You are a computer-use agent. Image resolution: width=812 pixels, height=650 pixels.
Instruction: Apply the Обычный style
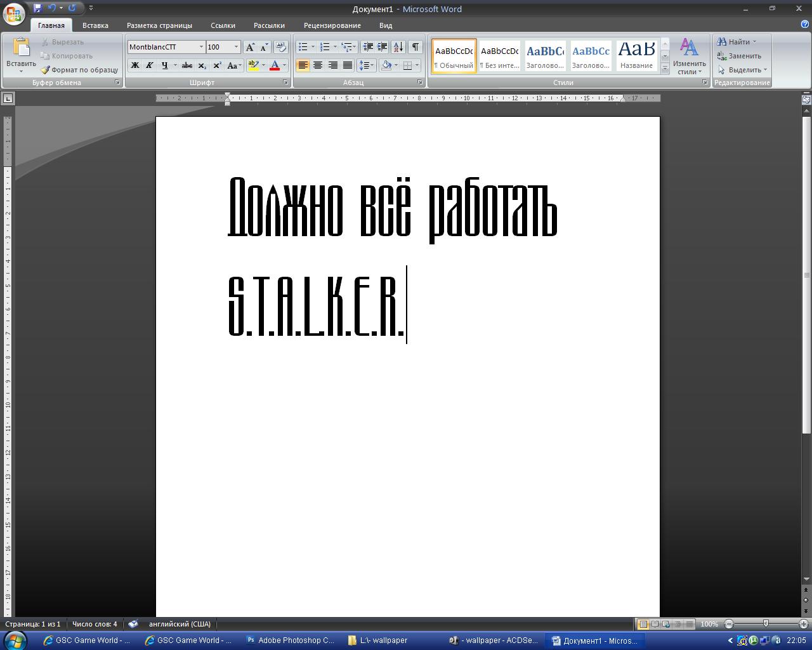454,56
